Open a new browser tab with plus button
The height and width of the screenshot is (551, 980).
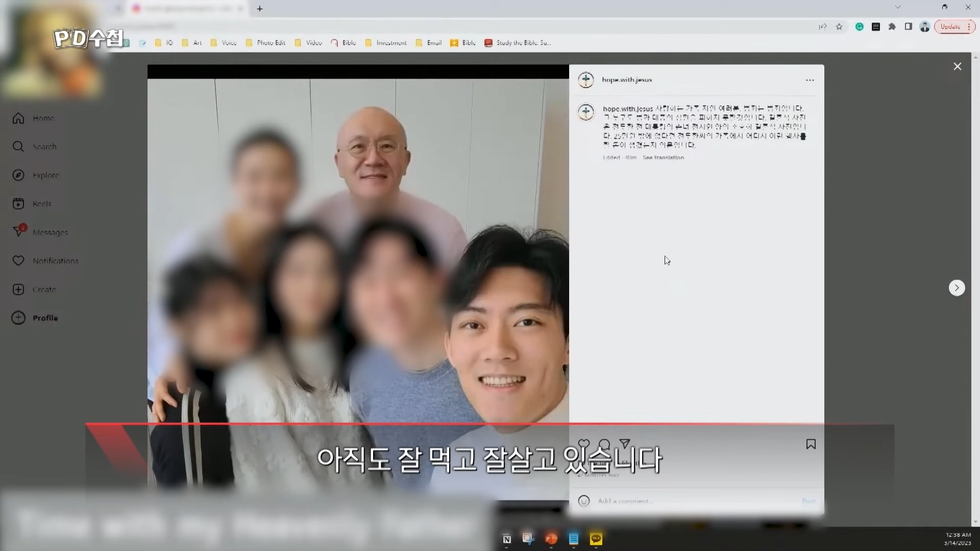point(260,9)
